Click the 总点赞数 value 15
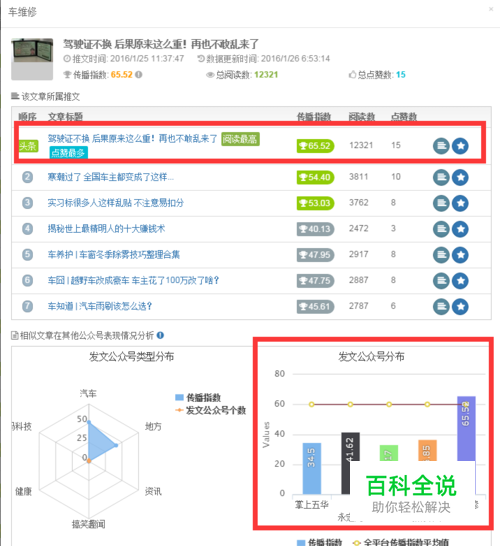The width and height of the screenshot is (500, 546). pos(401,75)
